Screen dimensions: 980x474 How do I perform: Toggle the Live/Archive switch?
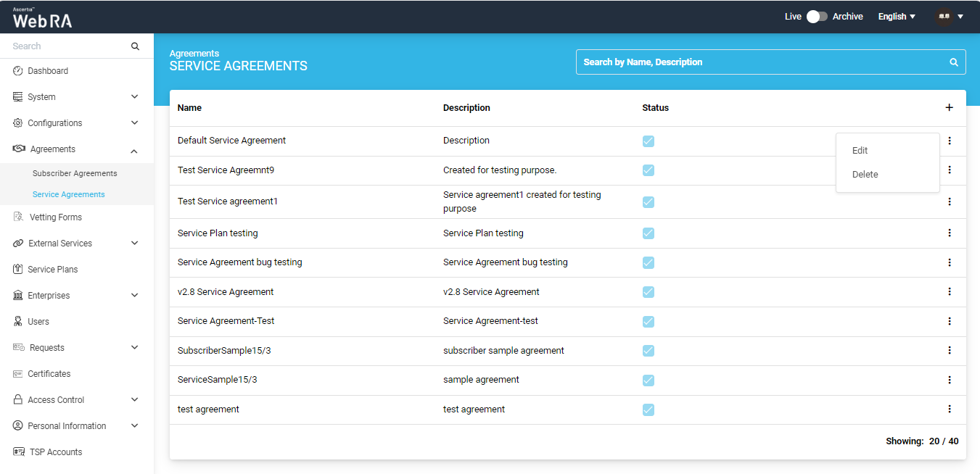click(x=817, y=17)
